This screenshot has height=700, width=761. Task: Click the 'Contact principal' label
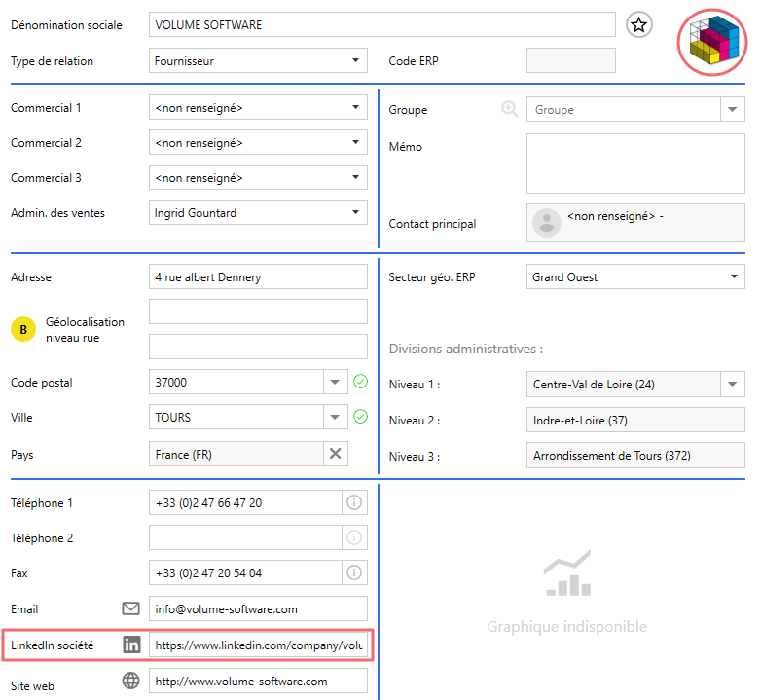[432, 224]
